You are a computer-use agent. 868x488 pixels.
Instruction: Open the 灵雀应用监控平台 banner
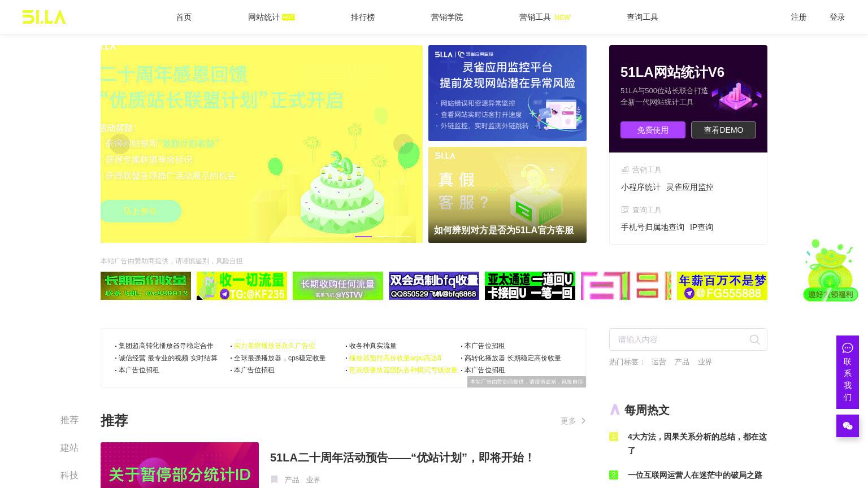click(x=507, y=93)
